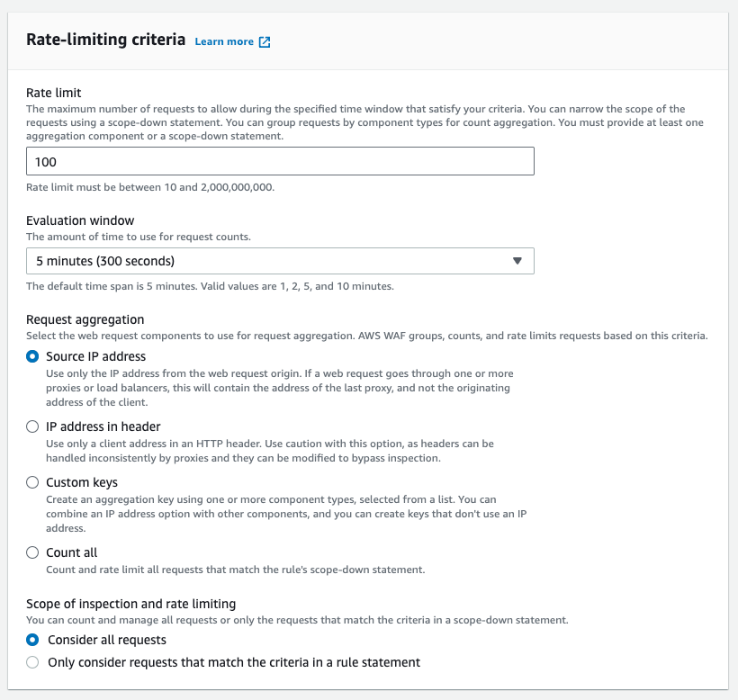Click the dropdown arrow for Evaluation window
738x700 pixels.
pos(517,261)
